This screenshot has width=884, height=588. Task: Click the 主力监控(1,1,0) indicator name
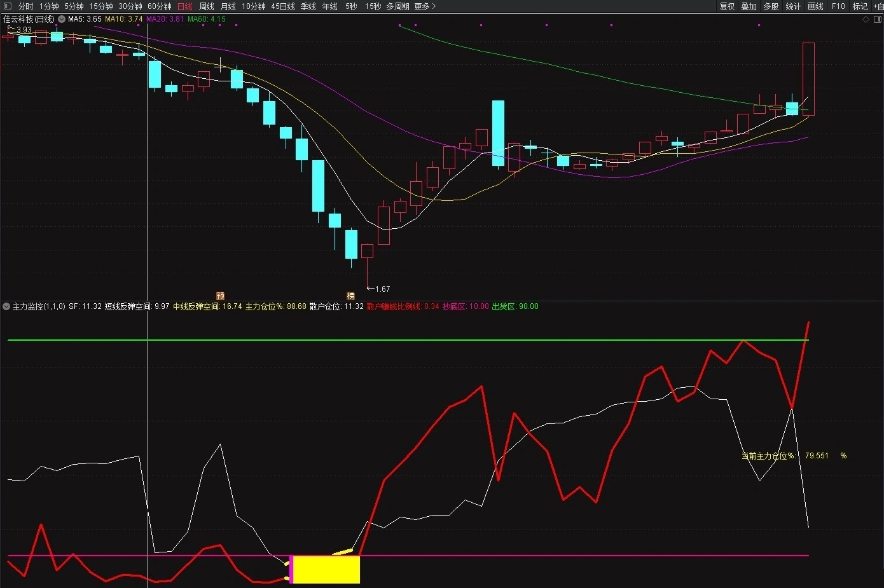[x=39, y=306]
